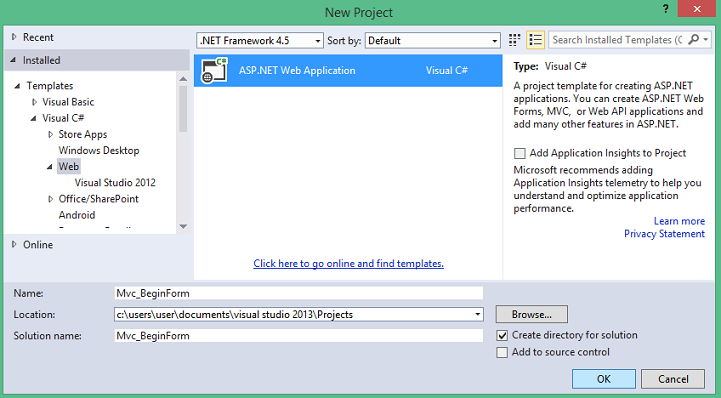This screenshot has height=398, width=721.
Task: Expand the Online section
Action: tap(14, 244)
